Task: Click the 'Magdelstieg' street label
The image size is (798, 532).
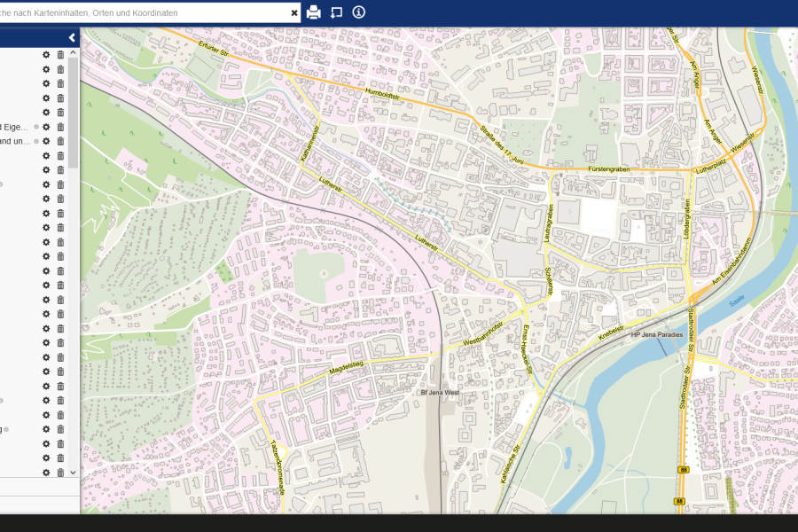Action: click(x=347, y=367)
